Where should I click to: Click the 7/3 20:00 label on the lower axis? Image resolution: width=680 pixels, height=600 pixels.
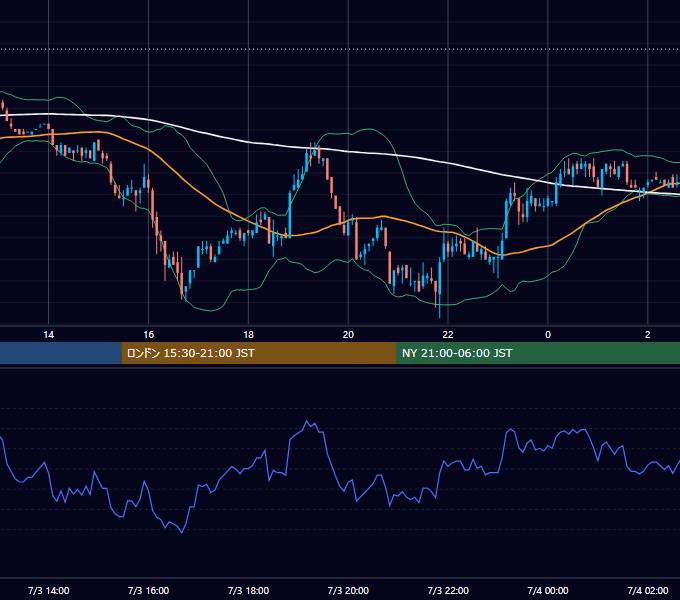point(348,590)
